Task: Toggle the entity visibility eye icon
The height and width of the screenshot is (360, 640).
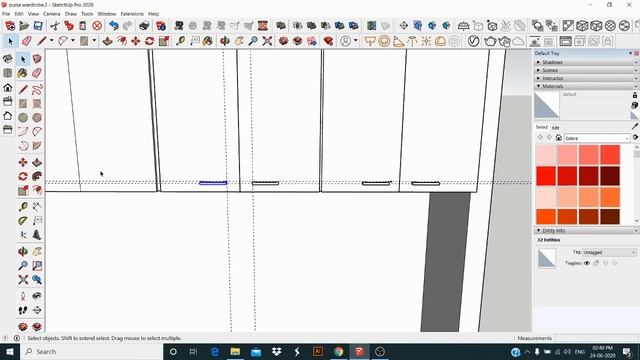Action: (587, 263)
